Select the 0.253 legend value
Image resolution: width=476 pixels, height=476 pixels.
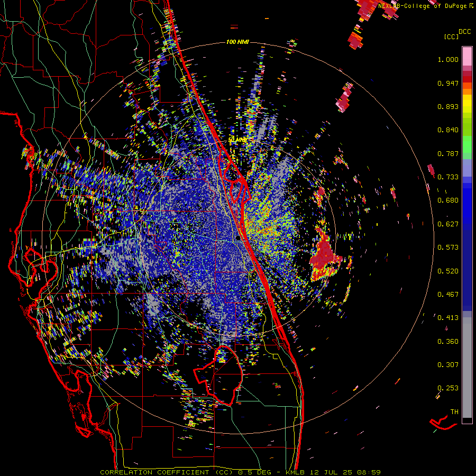448,388
